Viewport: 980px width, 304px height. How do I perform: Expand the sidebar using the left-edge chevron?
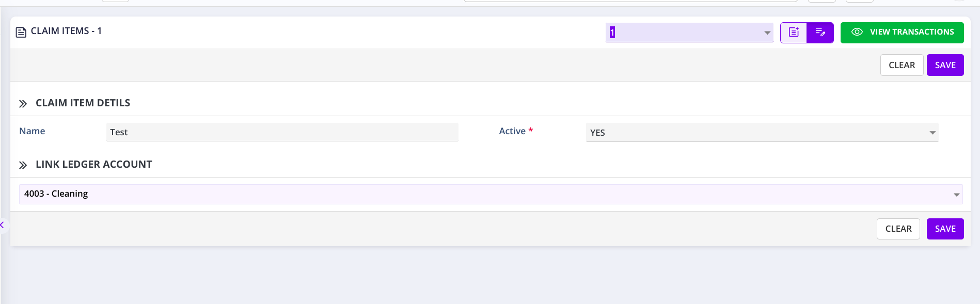(x=3, y=225)
